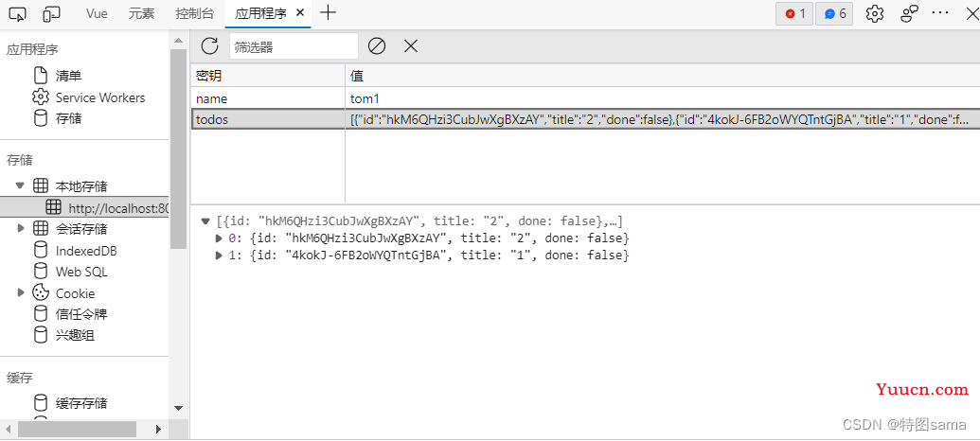
Task: Click the clear all storage icon
Action: pos(376,45)
